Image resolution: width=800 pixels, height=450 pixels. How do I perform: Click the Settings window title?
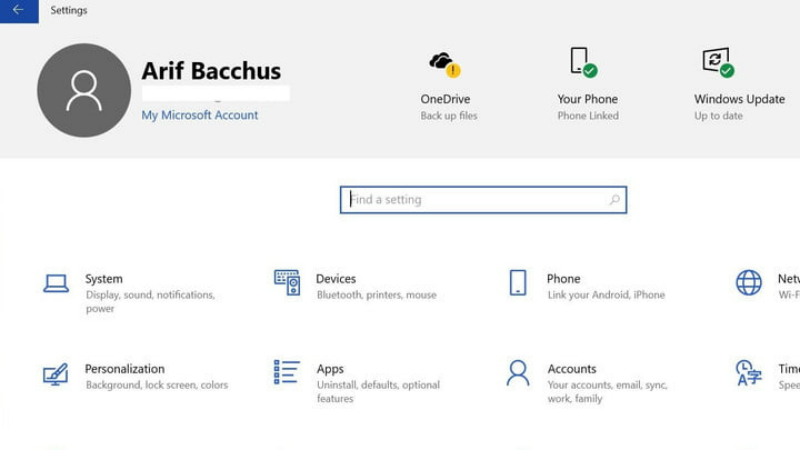(69, 10)
